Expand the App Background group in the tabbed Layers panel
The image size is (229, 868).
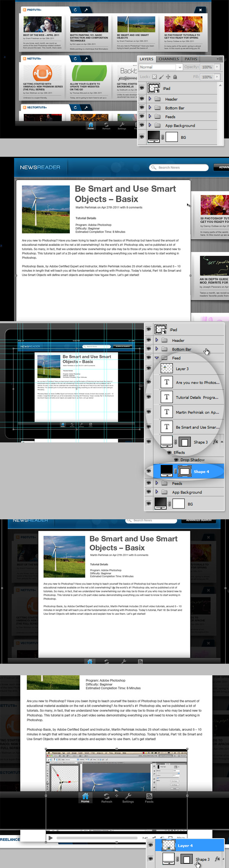pos(150,125)
